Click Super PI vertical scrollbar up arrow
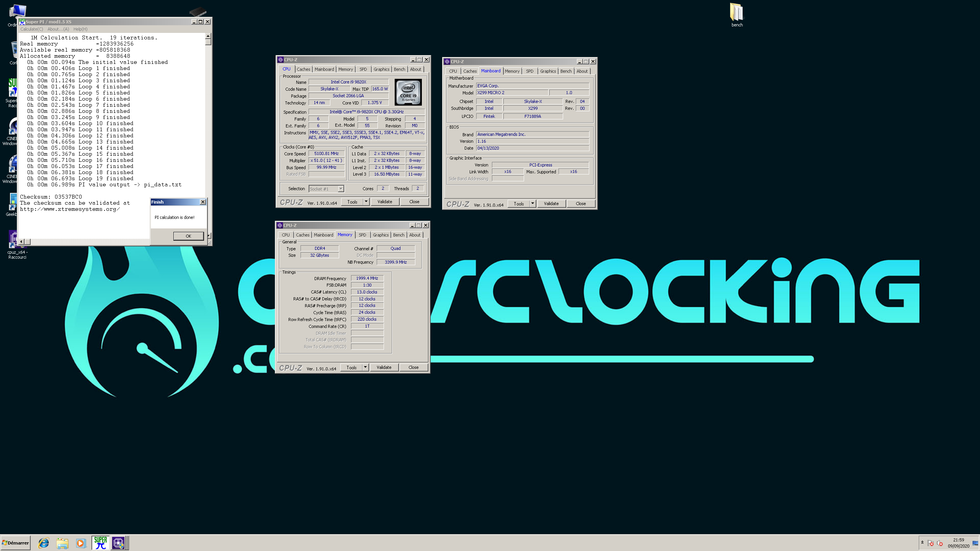 [208, 36]
